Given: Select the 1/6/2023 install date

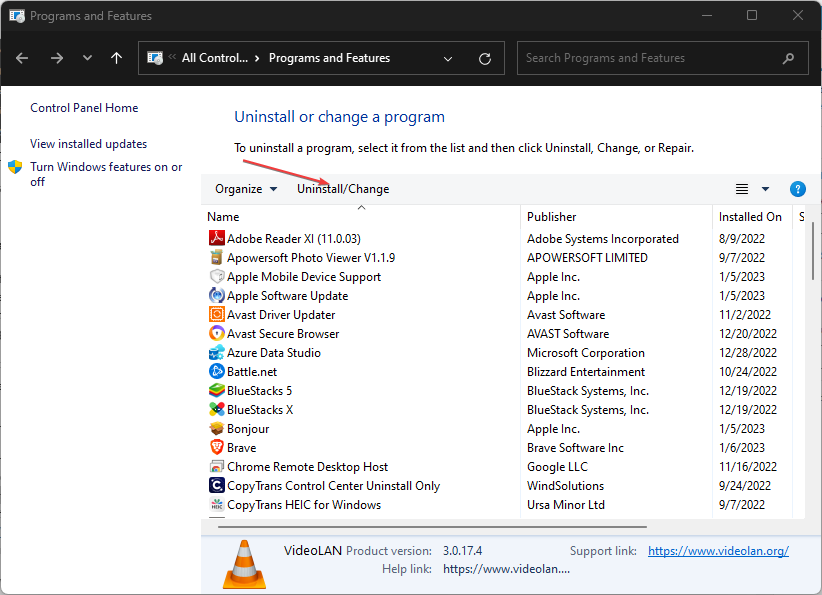Looking at the screenshot, I should [x=742, y=448].
